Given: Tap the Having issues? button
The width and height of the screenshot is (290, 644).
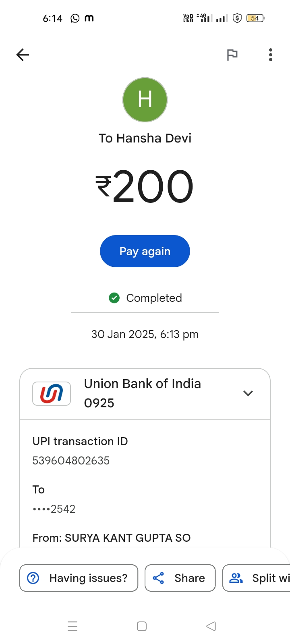Looking at the screenshot, I should pos(79,578).
